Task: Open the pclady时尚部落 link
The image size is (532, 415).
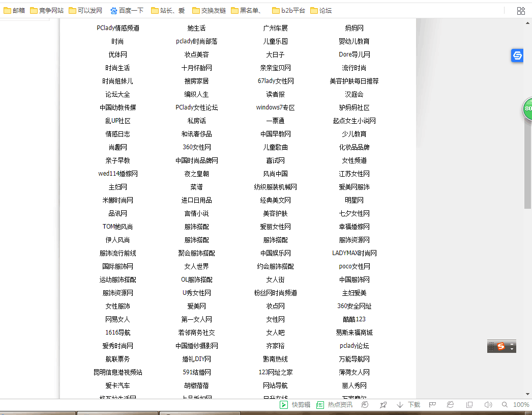Action: click(196, 41)
